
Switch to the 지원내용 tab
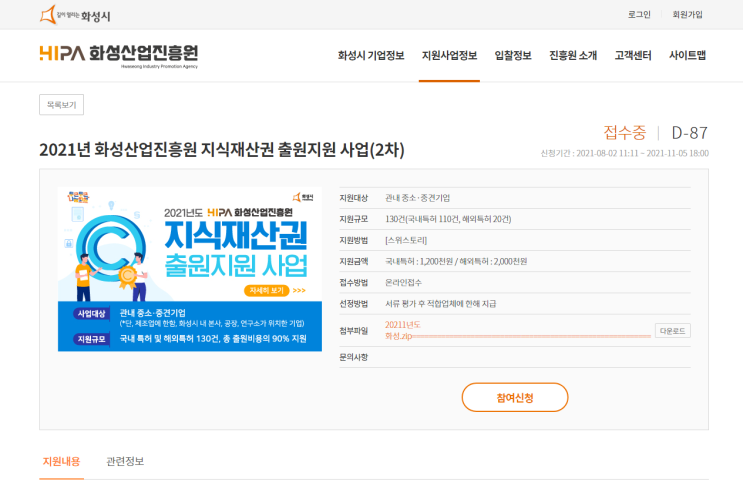coord(62,461)
